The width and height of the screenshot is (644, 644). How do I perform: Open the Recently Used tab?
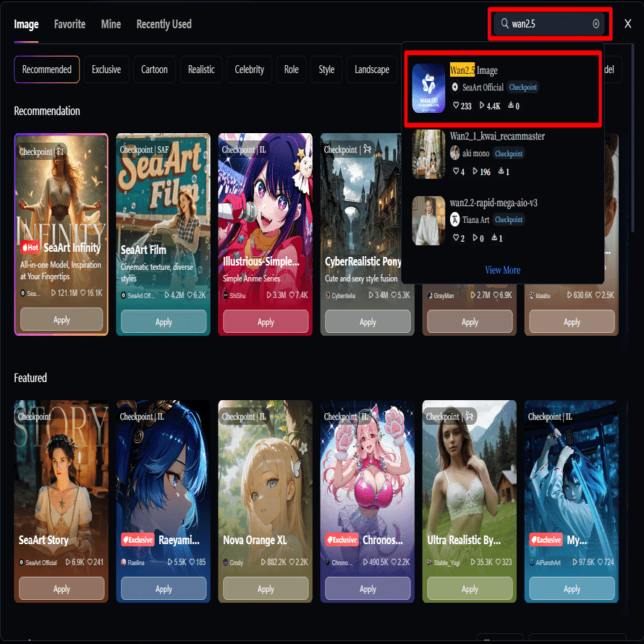tap(164, 24)
